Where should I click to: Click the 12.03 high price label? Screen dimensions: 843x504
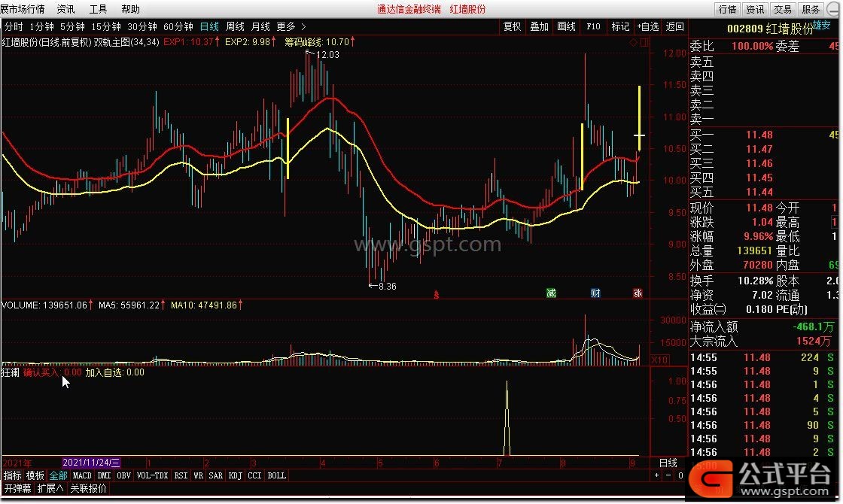327,55
